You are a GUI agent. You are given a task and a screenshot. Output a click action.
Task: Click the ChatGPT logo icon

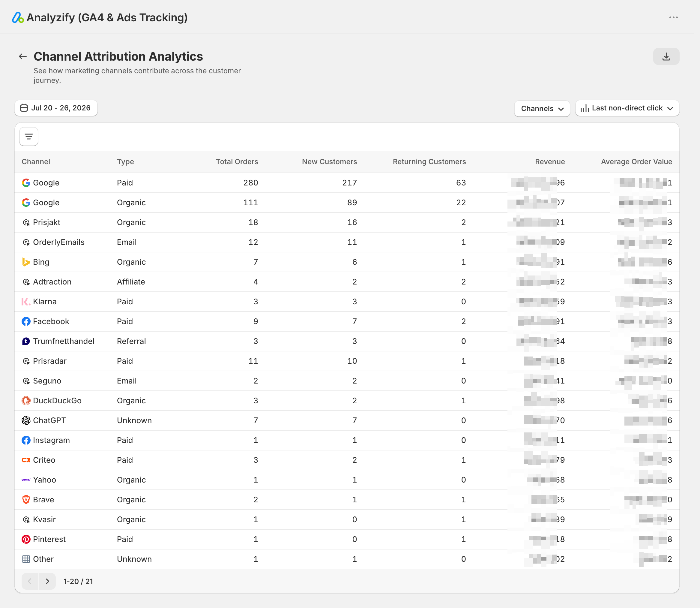coord(26,420)
